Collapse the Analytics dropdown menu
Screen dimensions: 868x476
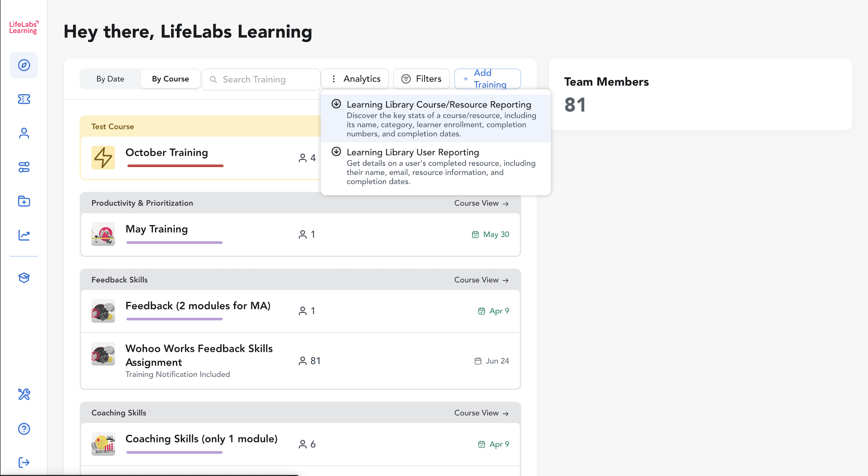(x=355, y=79)
